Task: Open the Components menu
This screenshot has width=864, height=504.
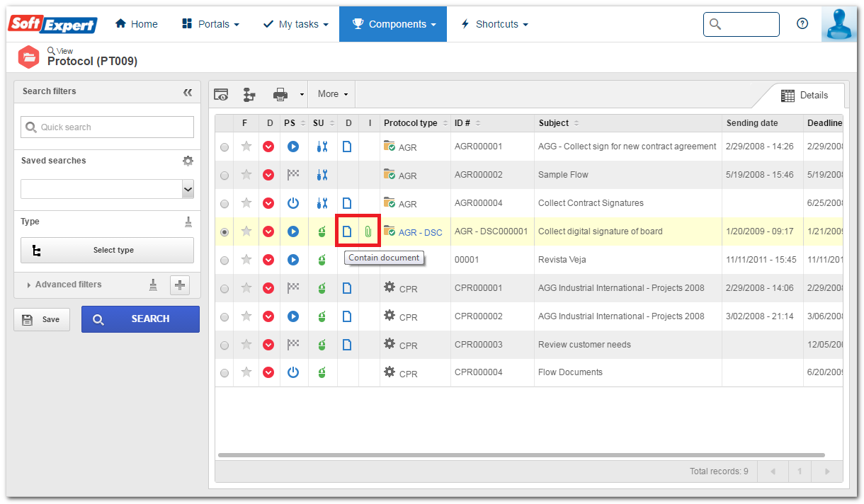Action: [x=393, y=24]
